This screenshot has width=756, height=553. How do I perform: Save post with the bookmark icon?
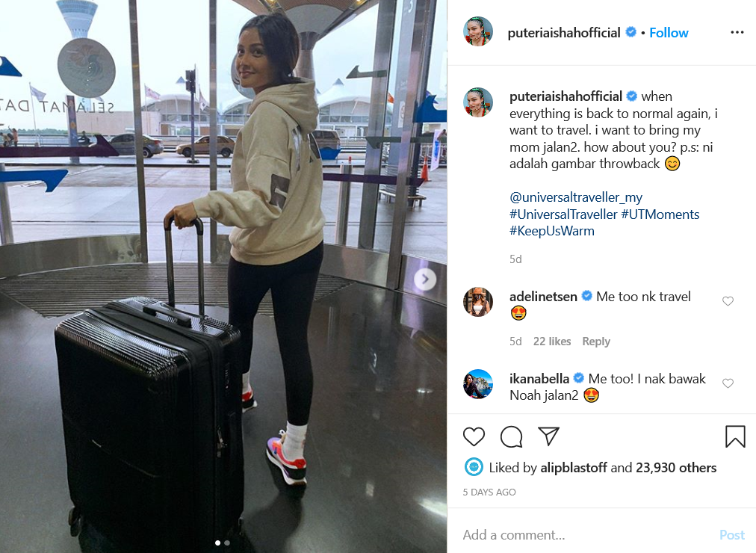pyautogui.click(x=735, y=436)
